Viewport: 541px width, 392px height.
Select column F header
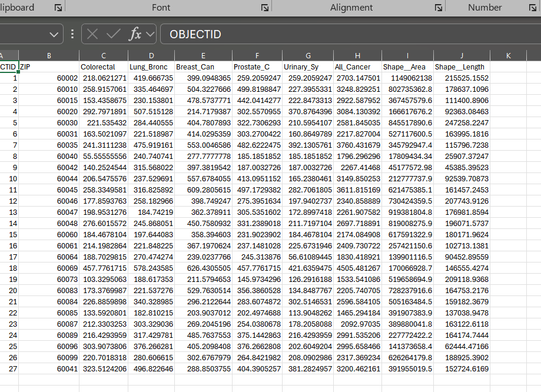pyautogui.click(x=257, y=55)
